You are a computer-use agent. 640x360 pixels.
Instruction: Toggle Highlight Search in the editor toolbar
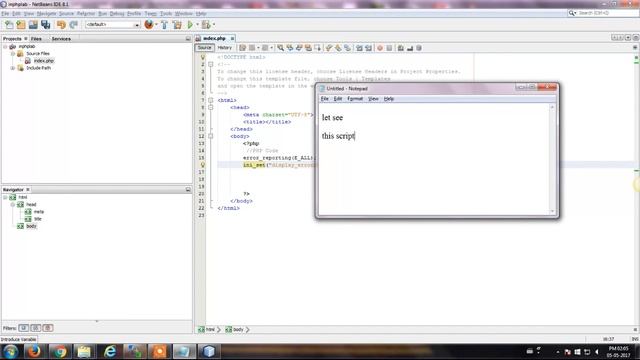308,48
